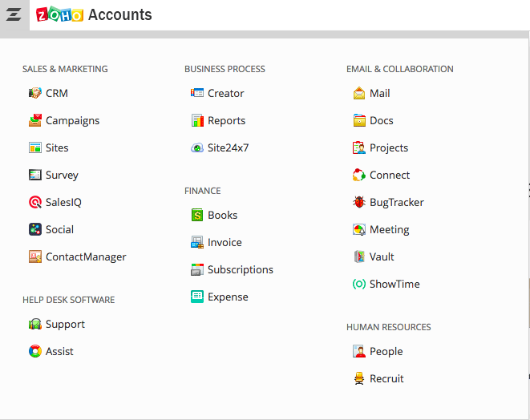Viewport: 530px width, 420px height.
Task: Click the HUMAN RESOURCES heading
Action: pos(389,327)
